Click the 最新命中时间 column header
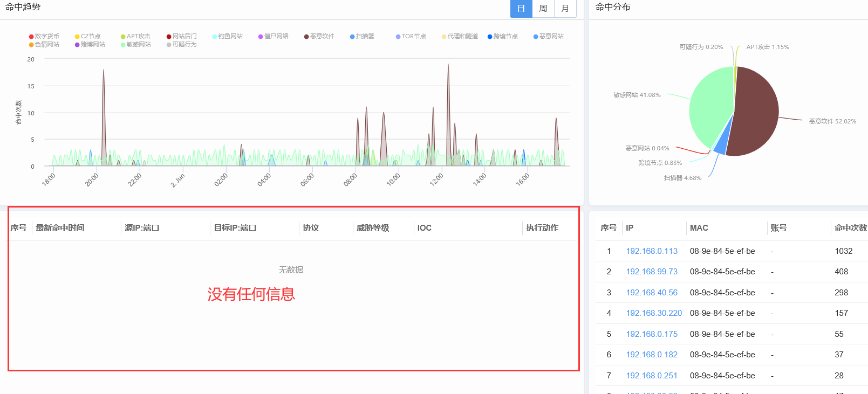The height and width of the screenshot is (394, 868). [x=60, y=228]
